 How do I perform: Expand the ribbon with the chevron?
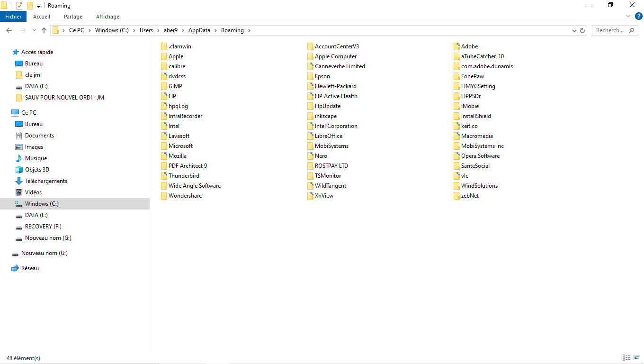(629, 16)
